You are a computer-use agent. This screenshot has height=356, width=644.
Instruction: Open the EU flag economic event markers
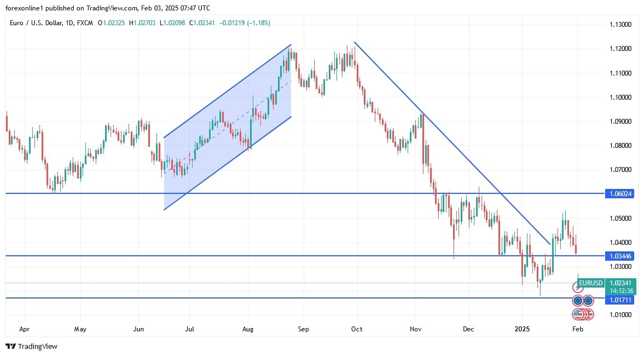point(582,300)
